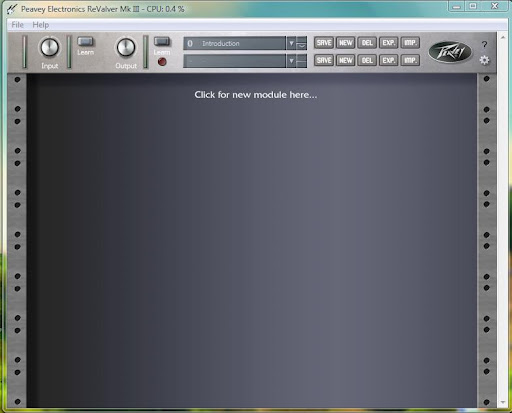Click SAVE in the bottom preset row
The width and height of the screenshot is (512, 413).
point(324,60)
